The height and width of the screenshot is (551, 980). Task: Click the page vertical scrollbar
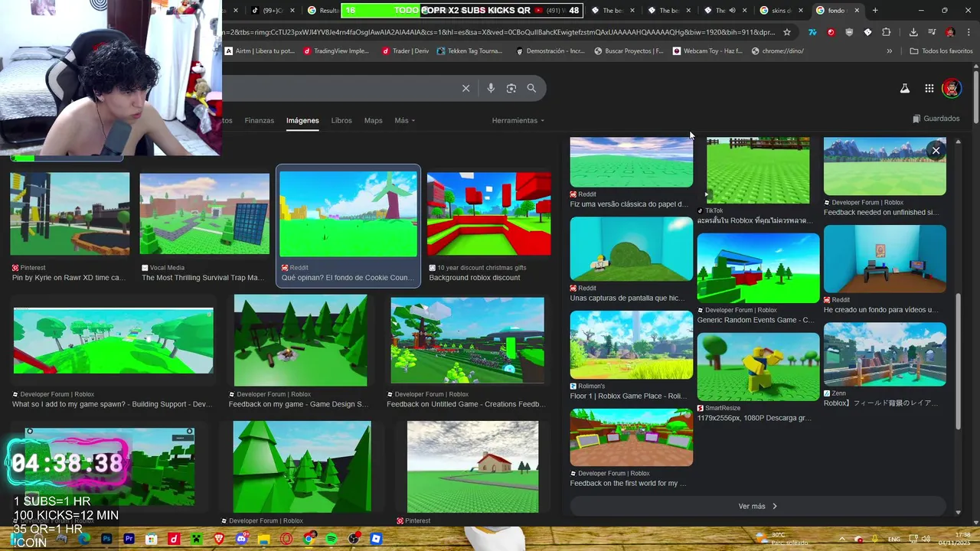point(976,96)
